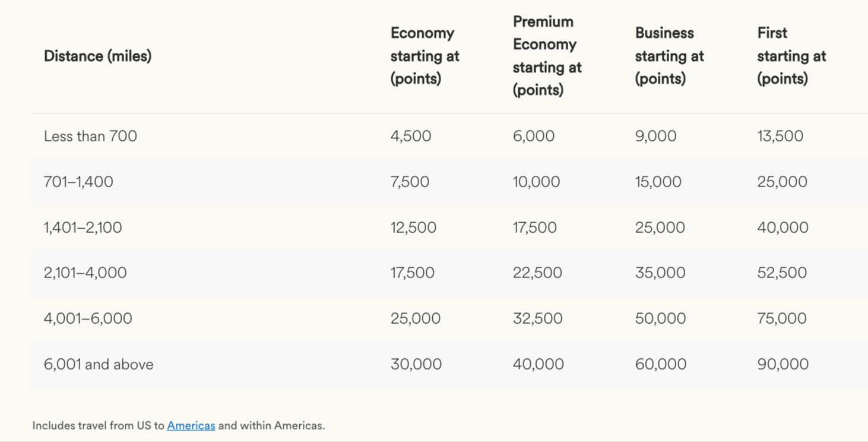Screen dimensions: 868x442
Task: Select the Less than 700 row label
Action: (x=90, y=136)
